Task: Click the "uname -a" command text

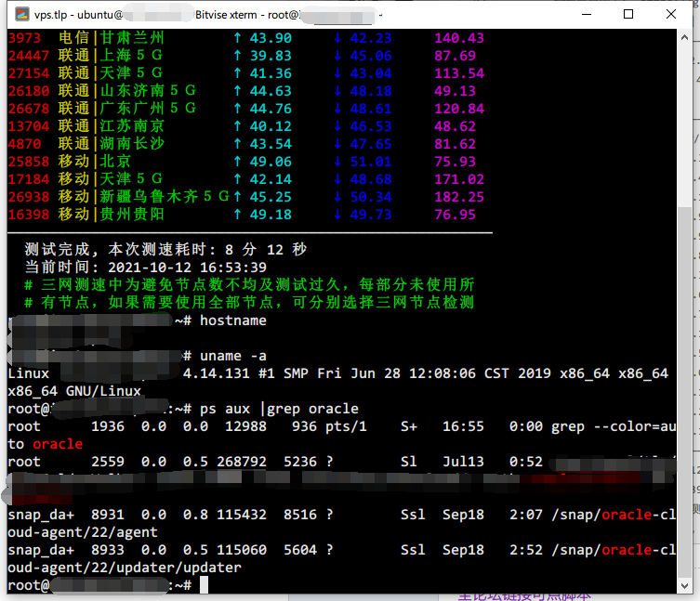Action: point(232,356)
